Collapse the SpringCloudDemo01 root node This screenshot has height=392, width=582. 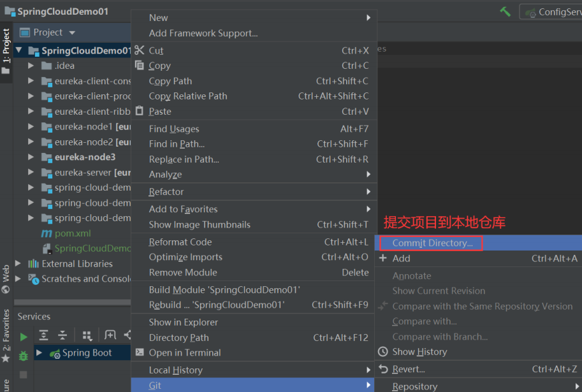pyautogui.click(x=19, y=49)
